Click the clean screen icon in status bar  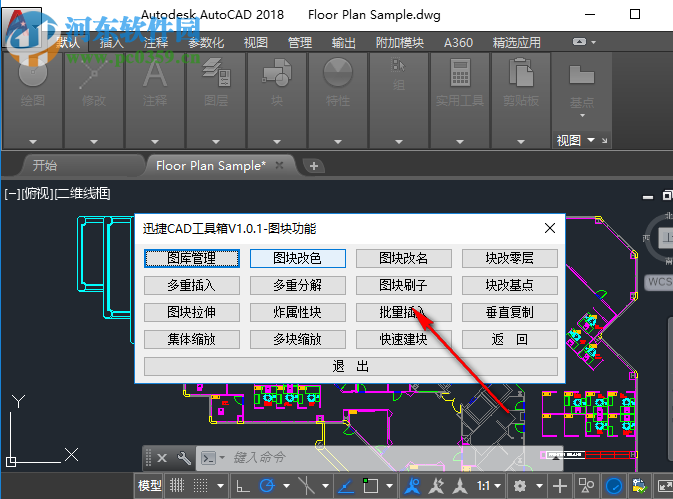(665, 486)
